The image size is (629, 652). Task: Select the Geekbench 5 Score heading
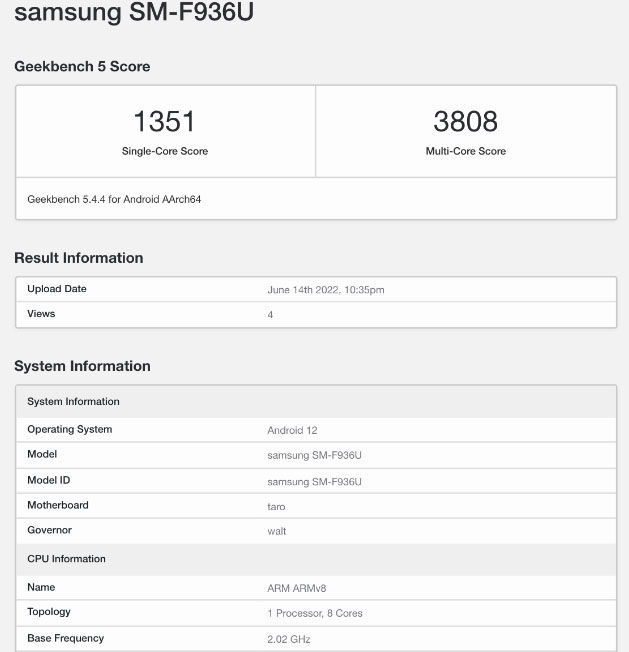(x=82, y=67)
